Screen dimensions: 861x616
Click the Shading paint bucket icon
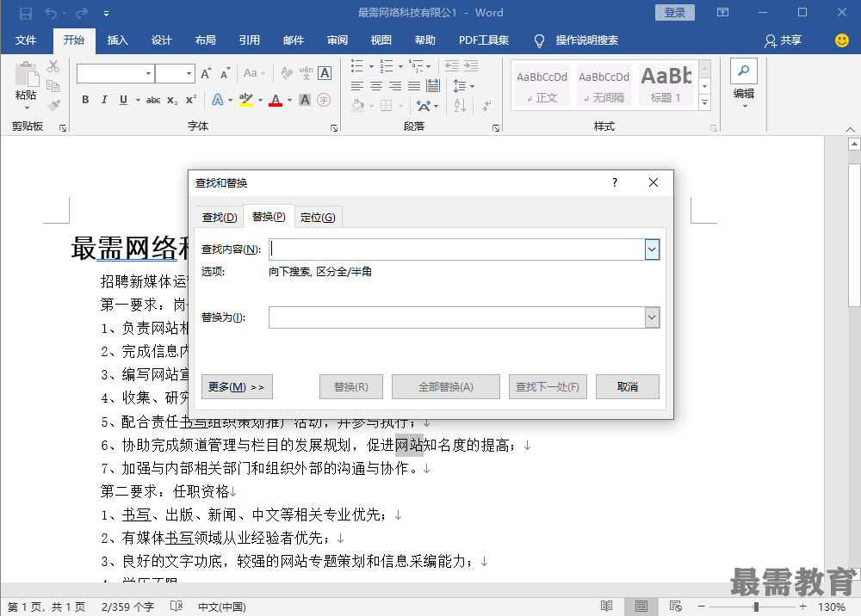click(357, 105)
